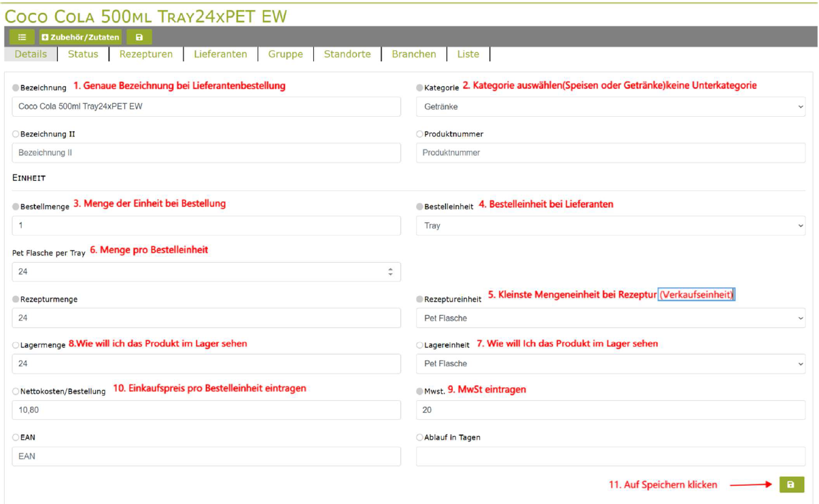Click the green save button at bottom right
819x504 pixels.
coord(791,484)
